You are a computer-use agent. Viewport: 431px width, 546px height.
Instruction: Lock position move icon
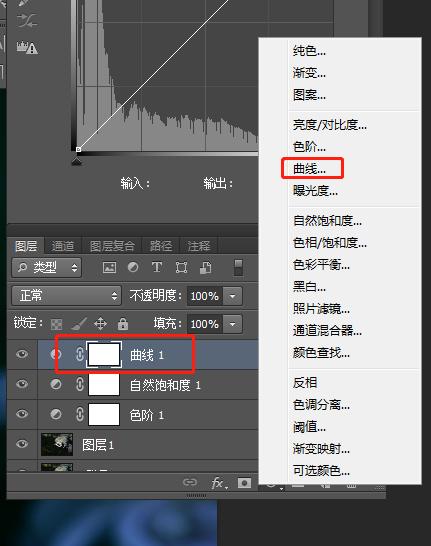tap(100, 324)
